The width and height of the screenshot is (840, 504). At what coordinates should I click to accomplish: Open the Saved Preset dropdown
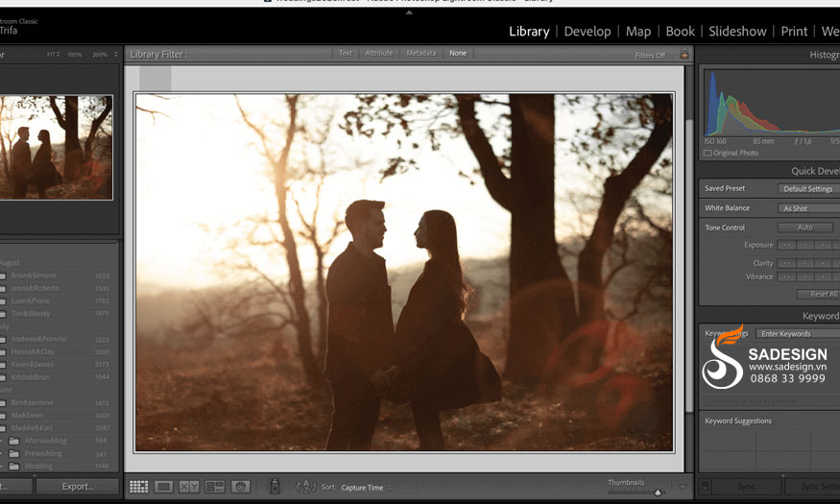807,189
